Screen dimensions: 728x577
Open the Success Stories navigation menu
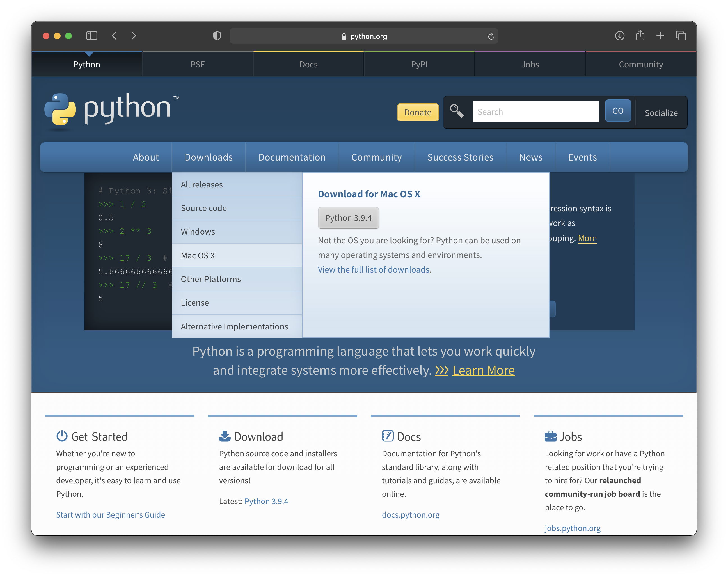point(460,157)
